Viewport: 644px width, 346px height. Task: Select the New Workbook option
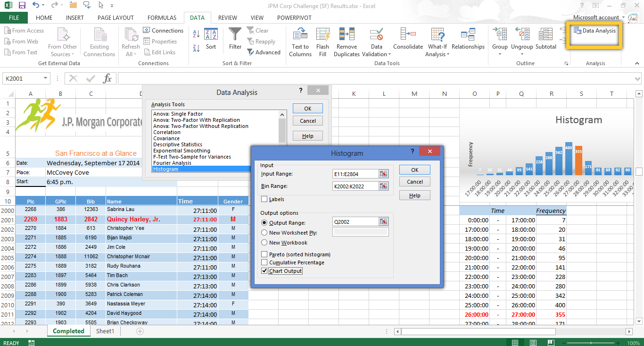pos(264,243)
